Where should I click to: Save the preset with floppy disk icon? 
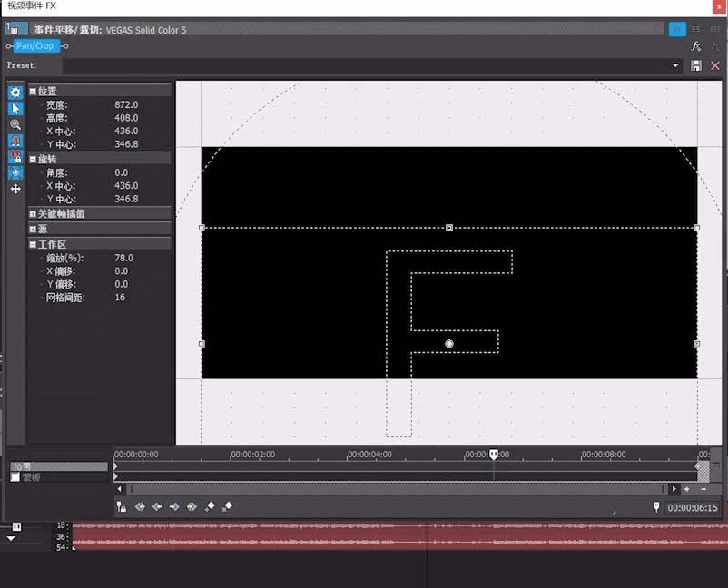695,66
